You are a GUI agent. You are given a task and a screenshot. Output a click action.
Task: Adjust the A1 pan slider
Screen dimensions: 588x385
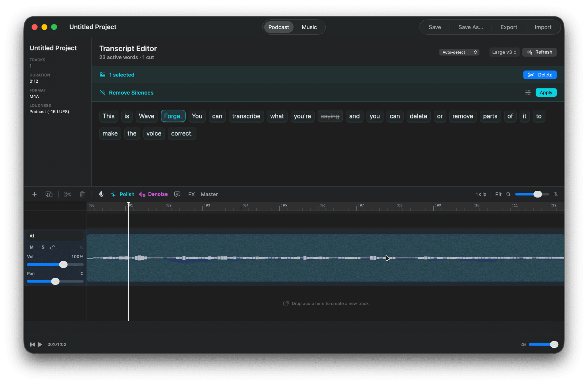click(x=55, y=281)
